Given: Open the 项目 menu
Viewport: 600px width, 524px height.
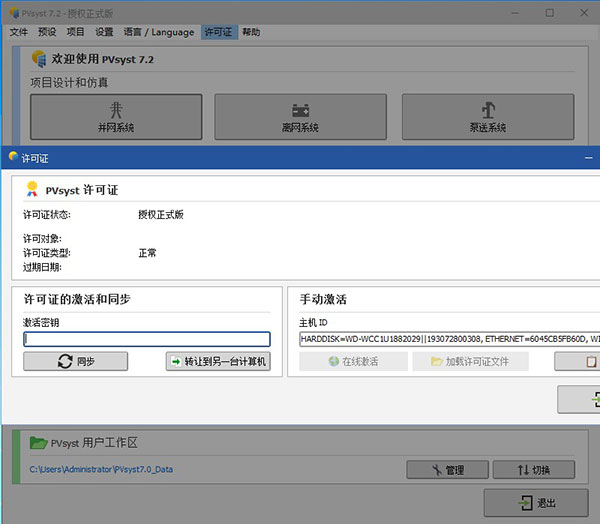Looking at the screenshot, I should [76, 32].
